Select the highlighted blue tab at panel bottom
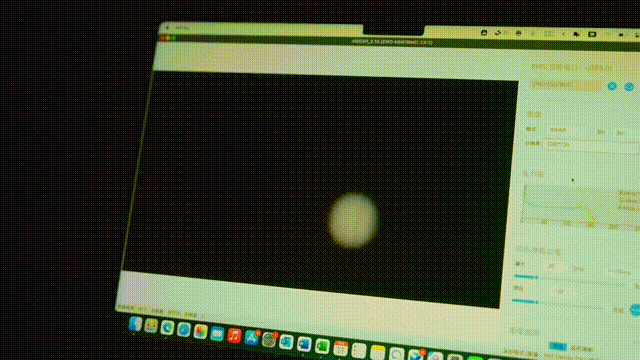 (558, 347)
